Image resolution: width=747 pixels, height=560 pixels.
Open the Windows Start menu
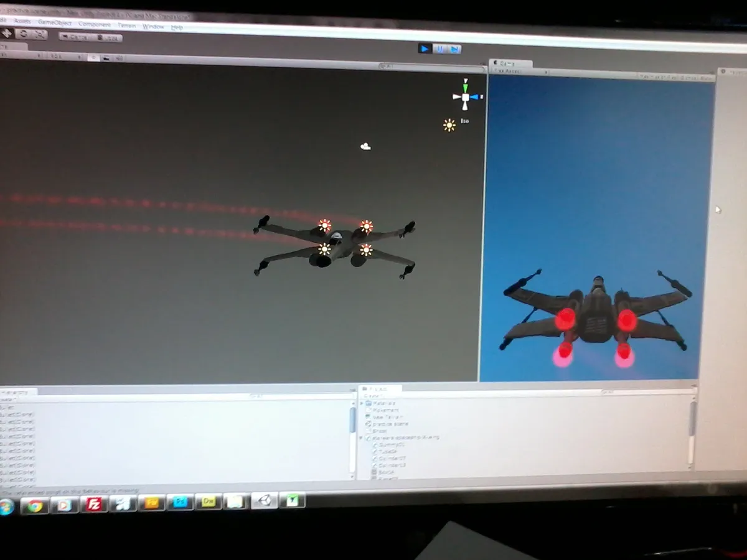coord(6,506)
